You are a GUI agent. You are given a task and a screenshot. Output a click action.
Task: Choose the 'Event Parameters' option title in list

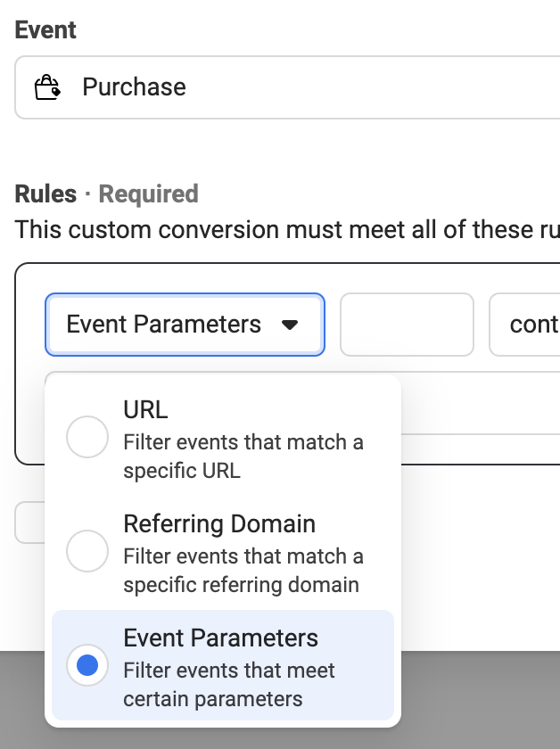221,638
